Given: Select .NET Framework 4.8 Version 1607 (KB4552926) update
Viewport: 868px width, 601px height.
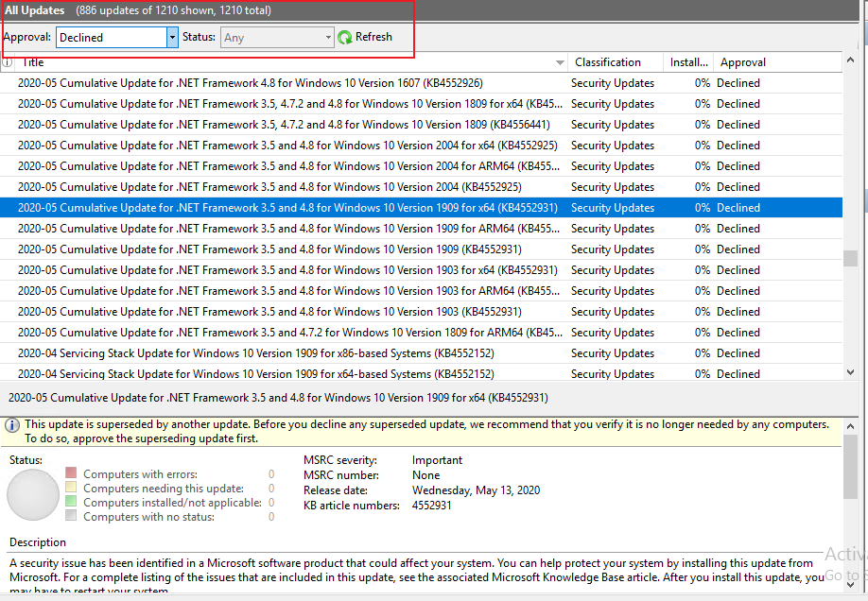Looking at the screenshot, I should tap(422, 83).
